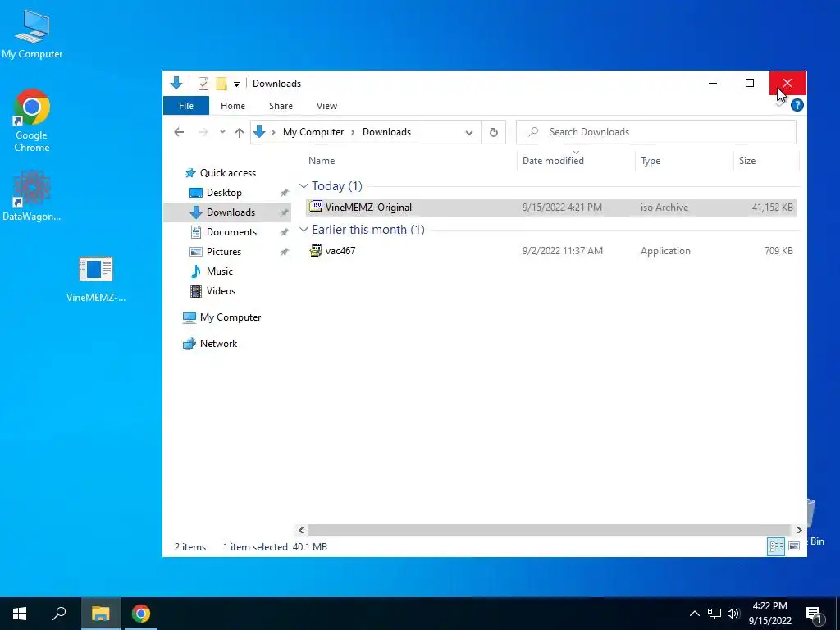Screen dimensions: 840x630
Task: Minimize the Downloads window
Action: 713,83
